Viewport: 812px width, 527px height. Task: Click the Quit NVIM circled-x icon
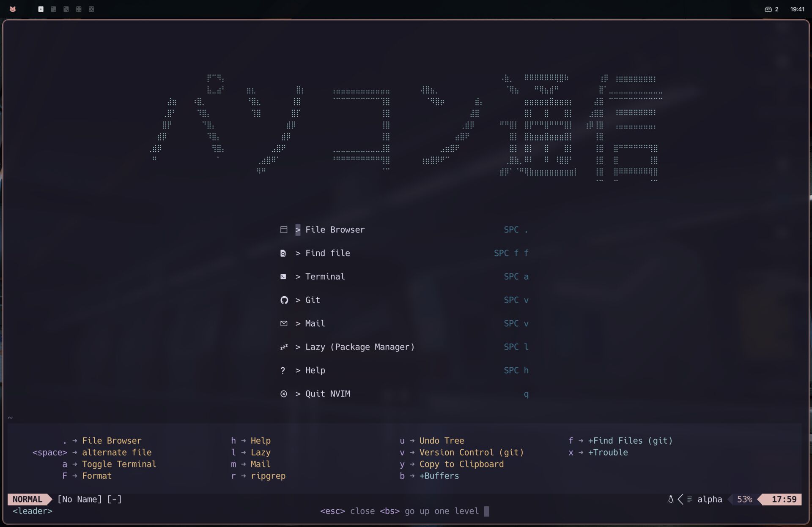coord(284,394)
